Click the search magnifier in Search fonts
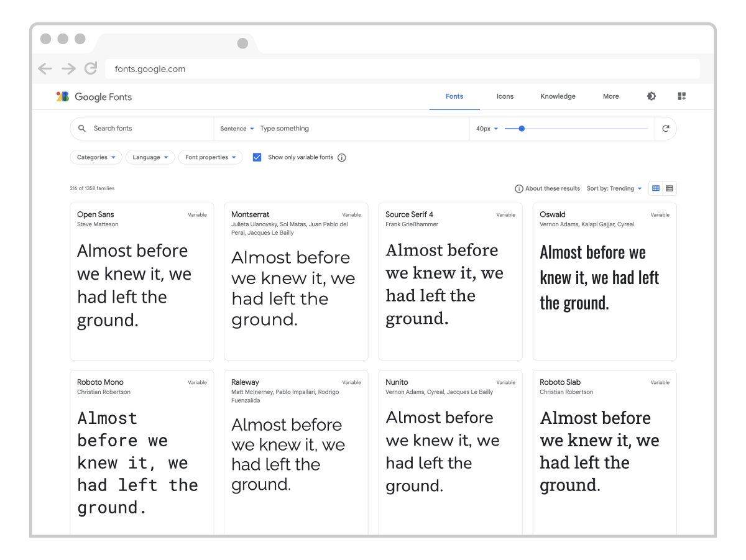Screen dimensions: 746x560 click(81, 128)
